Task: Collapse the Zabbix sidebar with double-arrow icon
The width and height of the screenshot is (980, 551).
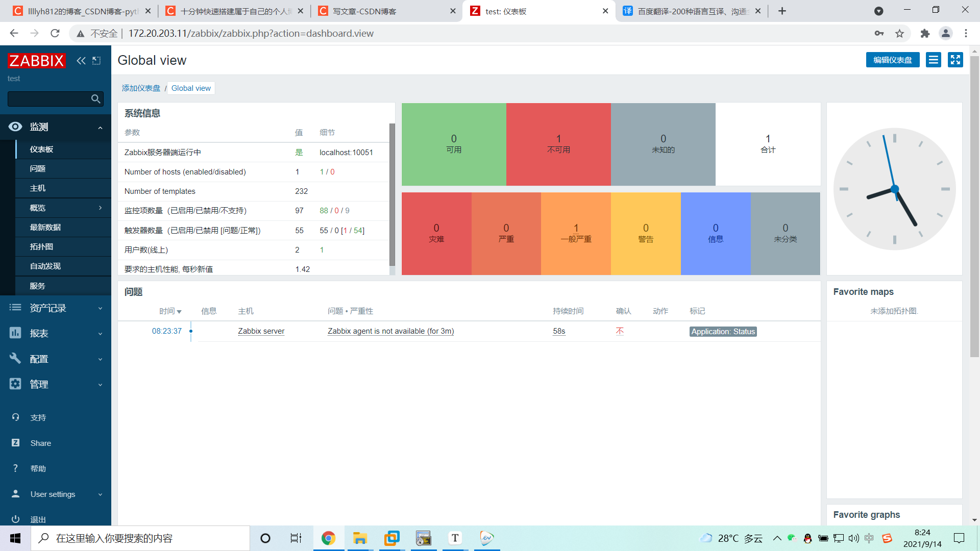Action: 81,61
